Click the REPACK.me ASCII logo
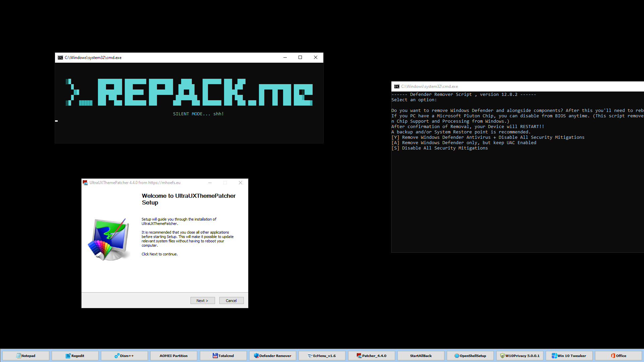644x362 pixels. (x=189, y=92)
